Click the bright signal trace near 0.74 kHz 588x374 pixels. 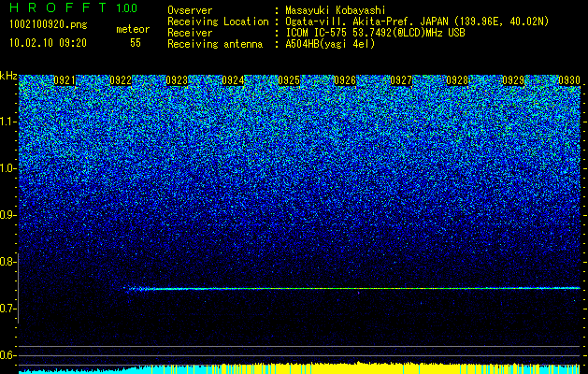coord(351,289)
